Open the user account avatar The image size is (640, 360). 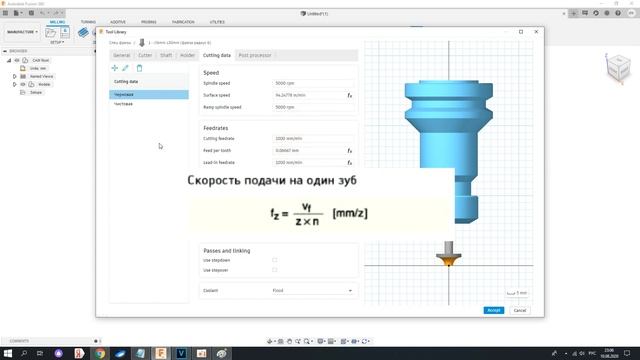pyautogui.click(x=631, y=13)
